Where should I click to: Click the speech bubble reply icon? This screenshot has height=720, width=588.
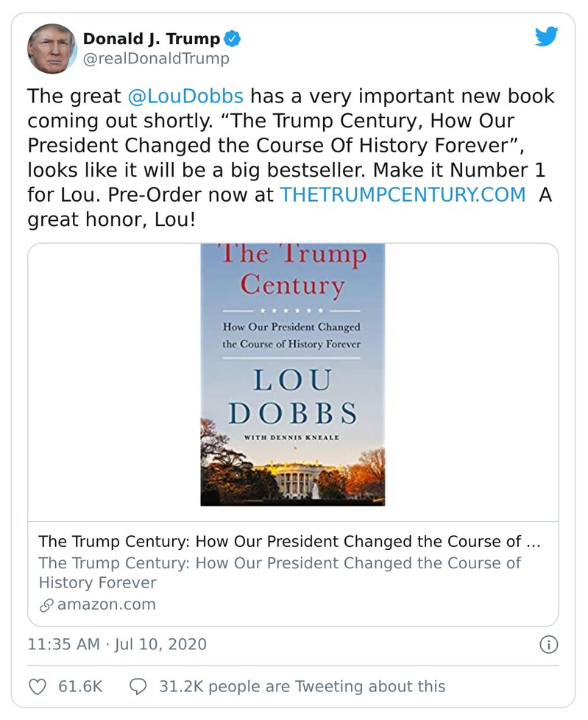point(138,685)
